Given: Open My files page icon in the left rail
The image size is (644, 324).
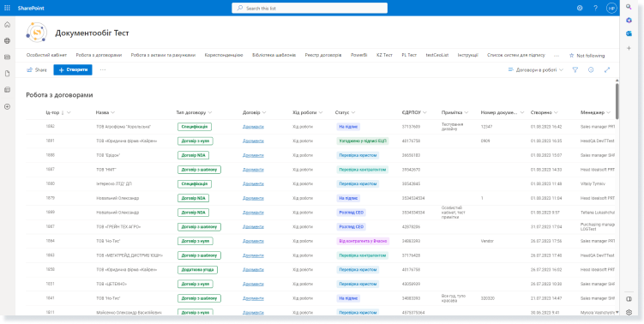Looking at the screenshot, I should [x=7, y=74].
